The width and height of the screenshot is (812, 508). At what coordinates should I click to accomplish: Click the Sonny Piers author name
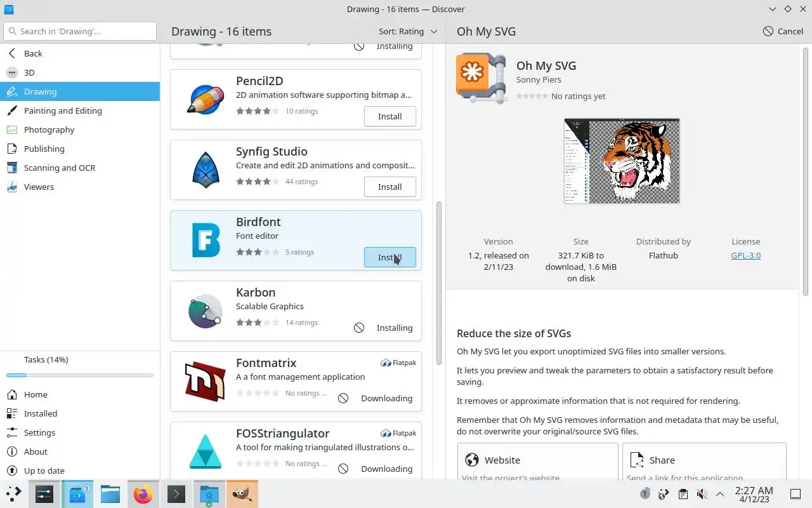(539, 79)
